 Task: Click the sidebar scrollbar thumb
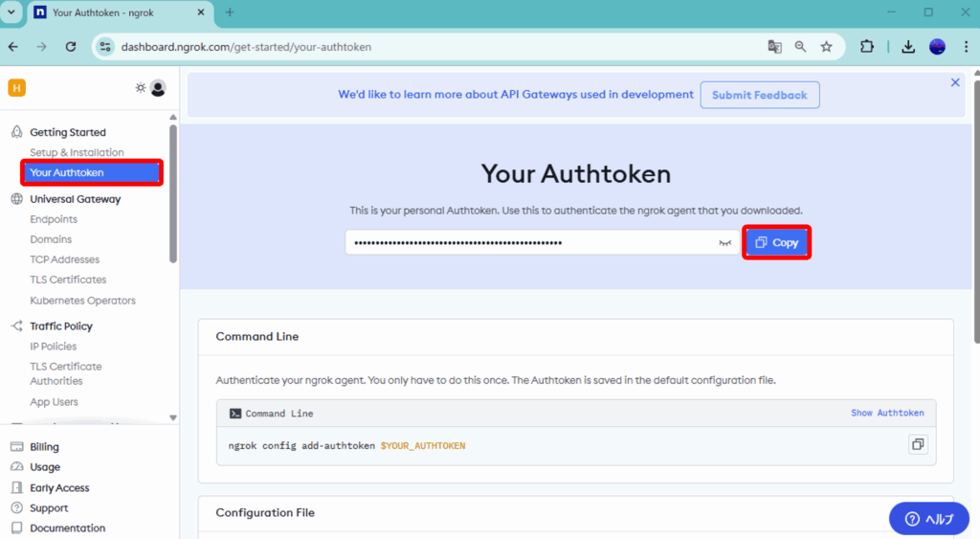tap(173, 193)
